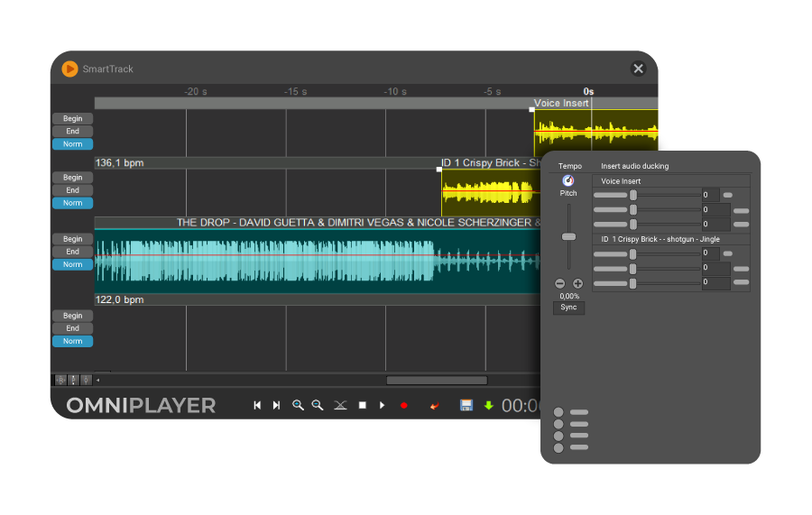Click the '0,00%' tempo value
The image size is (812, 515).
coord(569,296)
